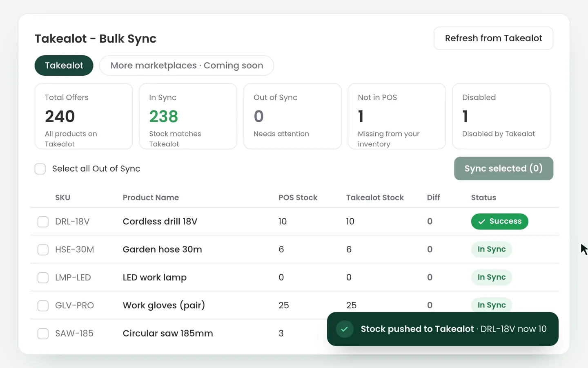Click the product name Work gloves (pair)
The width and height of the screenshot is (588, 368).
pyautogui.click(x=164, y=305)
